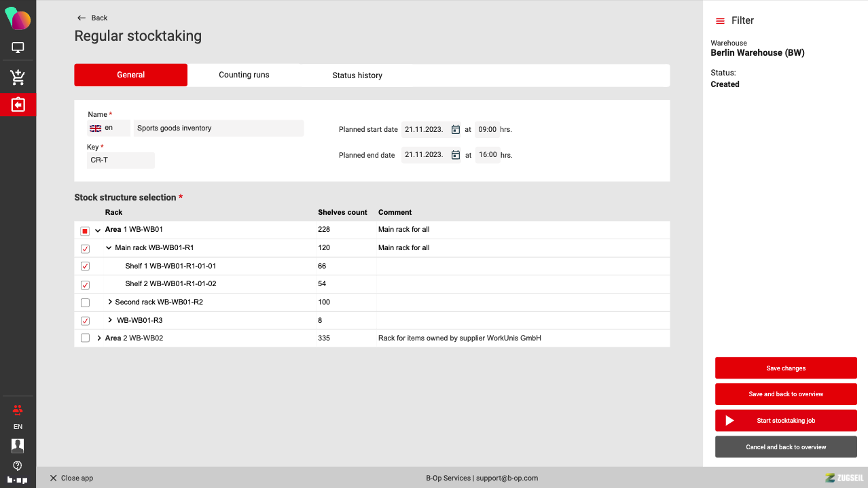Select the stocktaking clipboard sidebar icon
The height and width of the screenshot is (488, 868).
click(18, 105)
